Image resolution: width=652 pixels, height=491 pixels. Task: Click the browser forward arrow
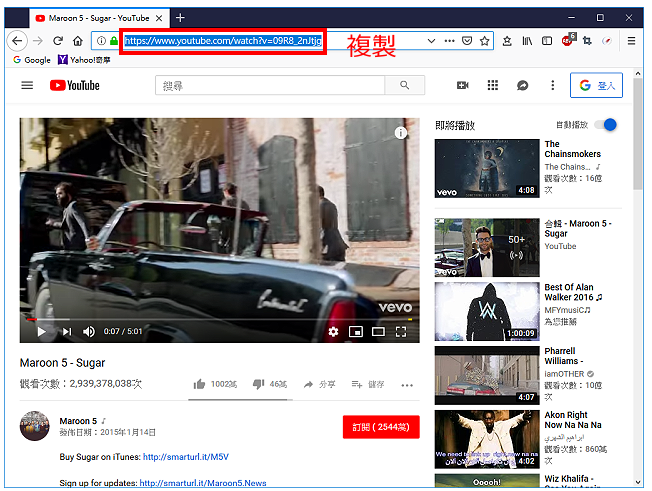click(x=38, y=41)
